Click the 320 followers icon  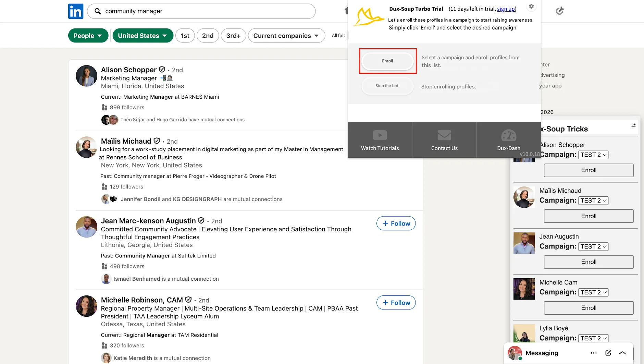point(104,345)
